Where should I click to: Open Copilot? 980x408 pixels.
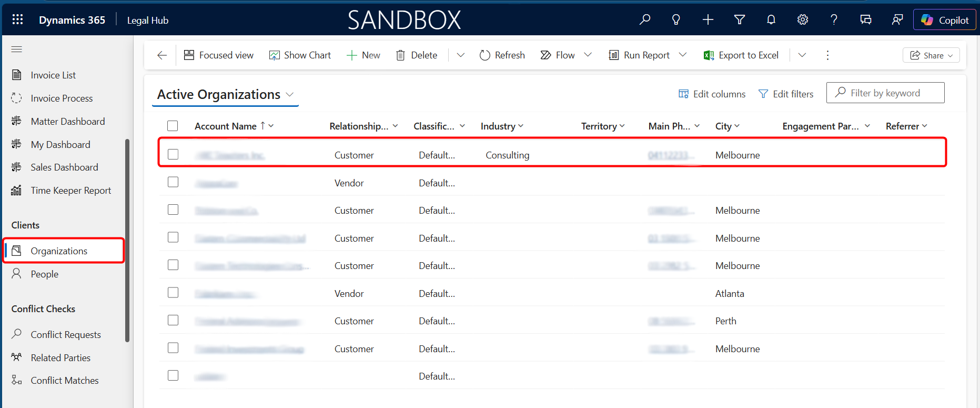click(945, 20)
